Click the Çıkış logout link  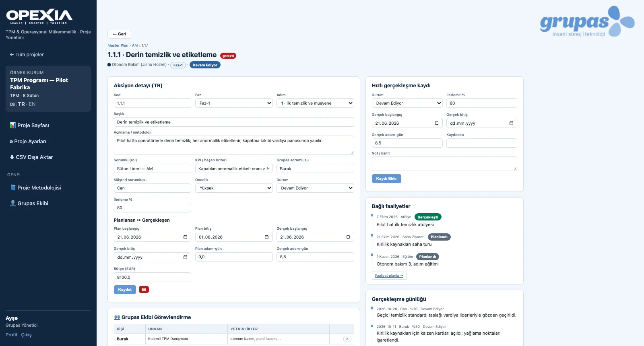[x=27, y=335]
